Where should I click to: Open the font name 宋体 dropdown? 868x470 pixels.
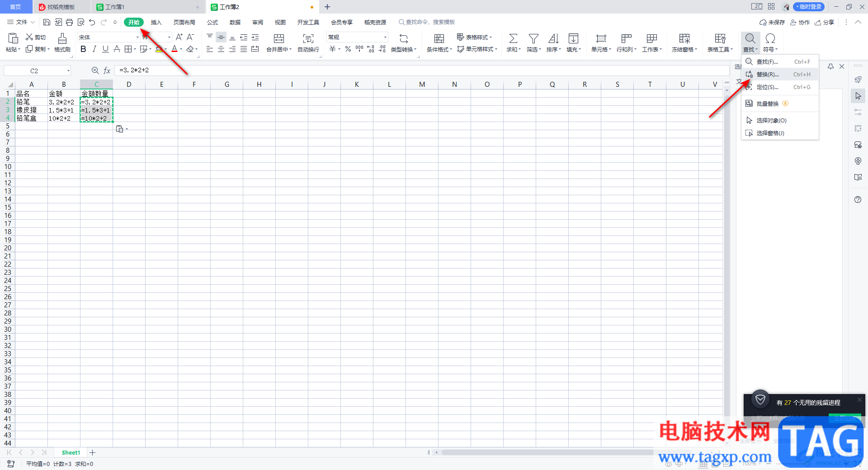pos(137,37)
